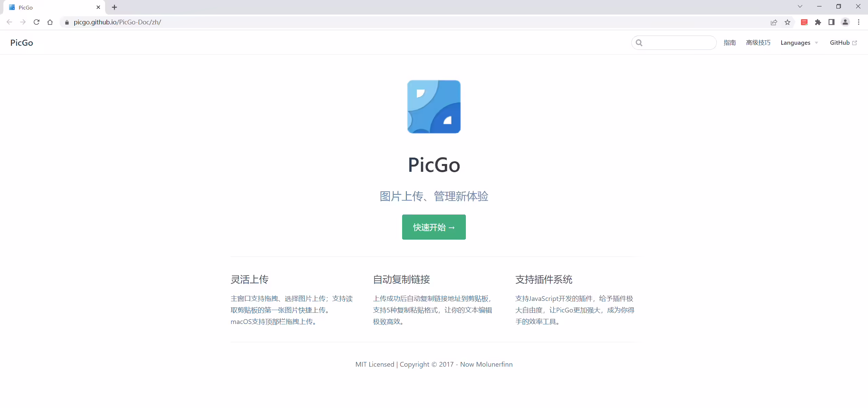Open the red extension icon
This screenshot has width=868, height=408.
click(x=804, y=22)
